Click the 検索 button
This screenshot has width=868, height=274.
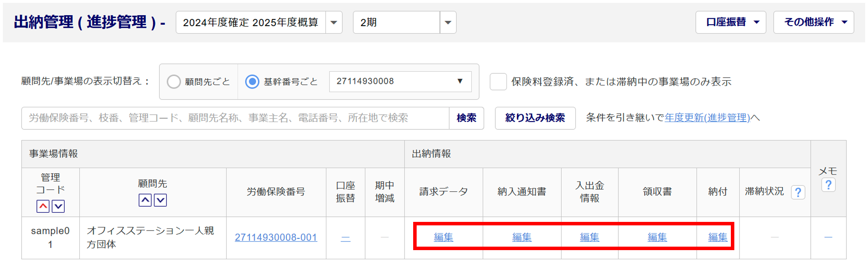click(x=467, y=118)
